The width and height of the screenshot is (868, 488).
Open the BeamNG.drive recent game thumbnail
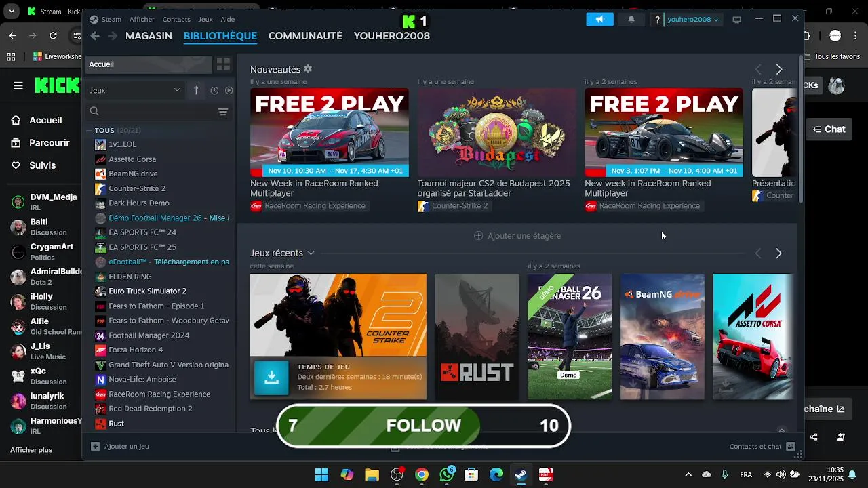[663, 337]
